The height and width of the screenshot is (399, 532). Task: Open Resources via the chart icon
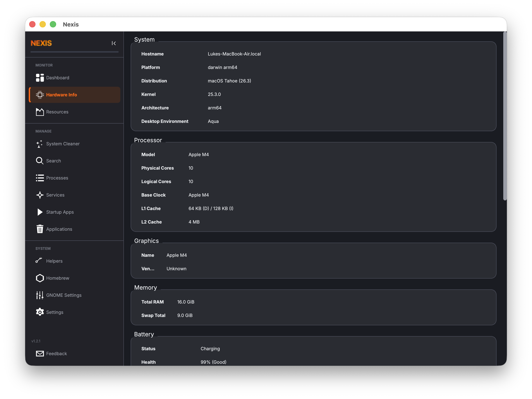click(40, 112)
